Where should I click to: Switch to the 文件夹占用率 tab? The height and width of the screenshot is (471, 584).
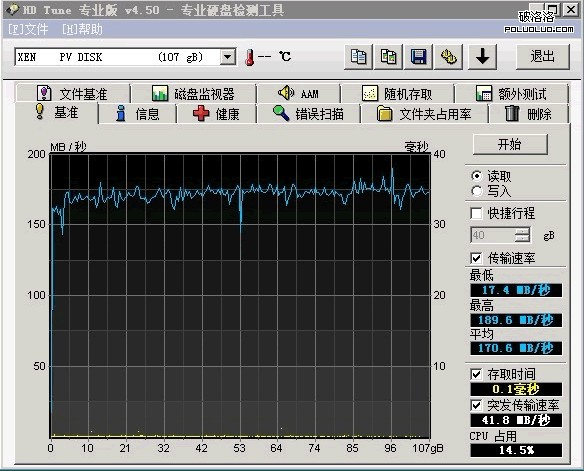click(424, 114)
